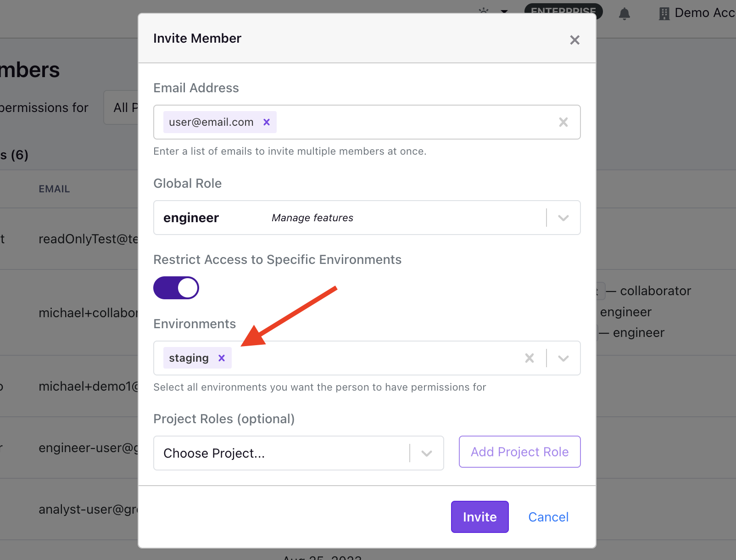This screenshot has height=560, width=736.
Task: Close the Invite Member dialog
Action: point(574,40)
